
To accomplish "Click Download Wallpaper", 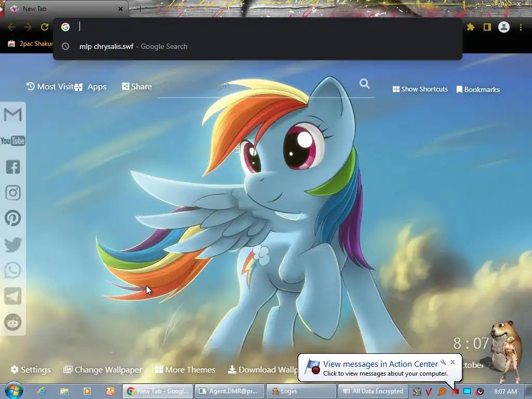I will click(263, 369).
